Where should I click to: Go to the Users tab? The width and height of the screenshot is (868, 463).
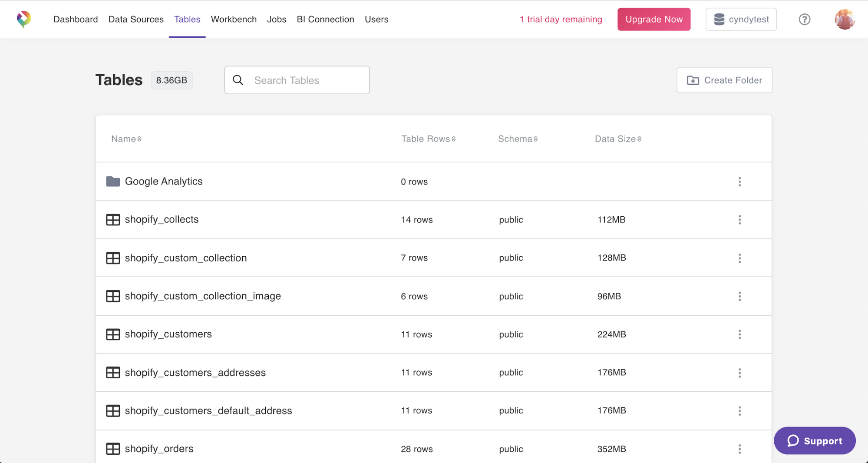coord(376,19)
